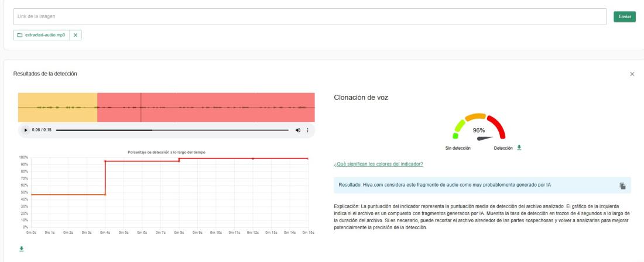Mute audio using the speaker icon
This screenshot has width=644, height=262.
298,130
